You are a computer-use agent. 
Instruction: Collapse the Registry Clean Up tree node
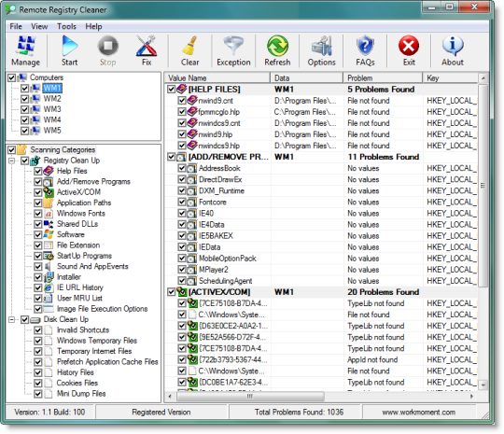point(11,161)
